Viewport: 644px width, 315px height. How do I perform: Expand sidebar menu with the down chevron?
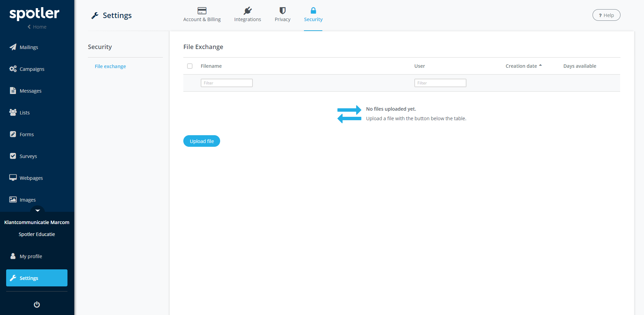[x=37, y=210]
